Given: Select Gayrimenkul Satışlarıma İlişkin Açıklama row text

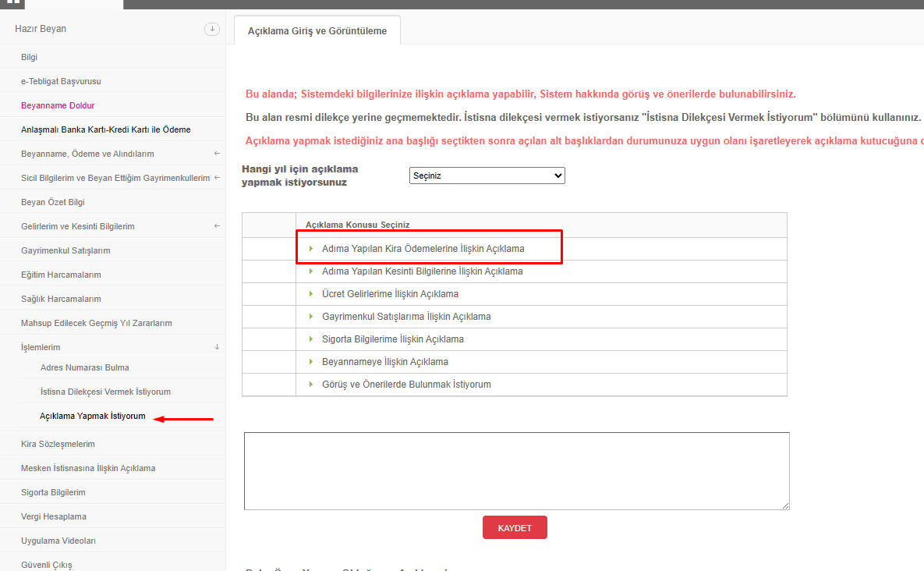Looking at the screenshot, I should coord(406,317).
